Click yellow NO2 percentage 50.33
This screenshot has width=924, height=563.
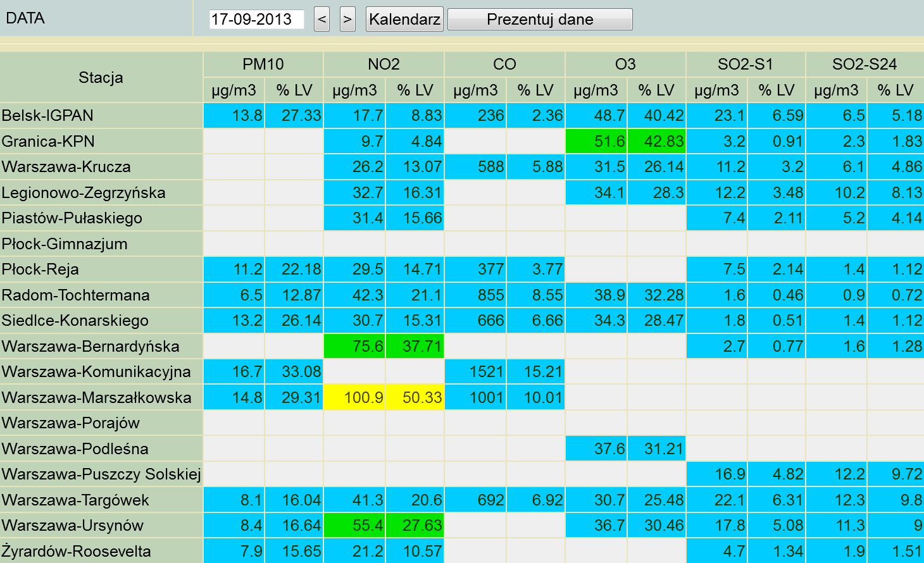[415, 398]
